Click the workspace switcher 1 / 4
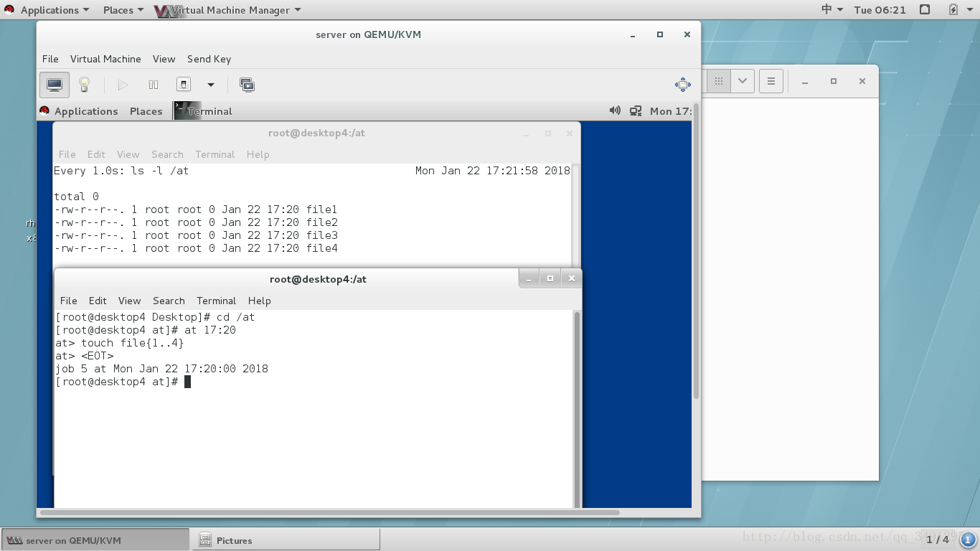 click(x=937, y=540)
